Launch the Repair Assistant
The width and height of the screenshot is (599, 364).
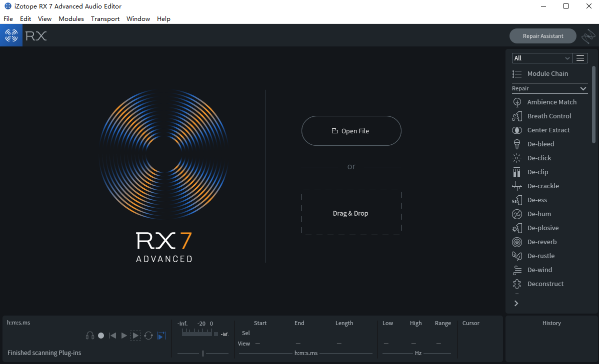point(542,36)
